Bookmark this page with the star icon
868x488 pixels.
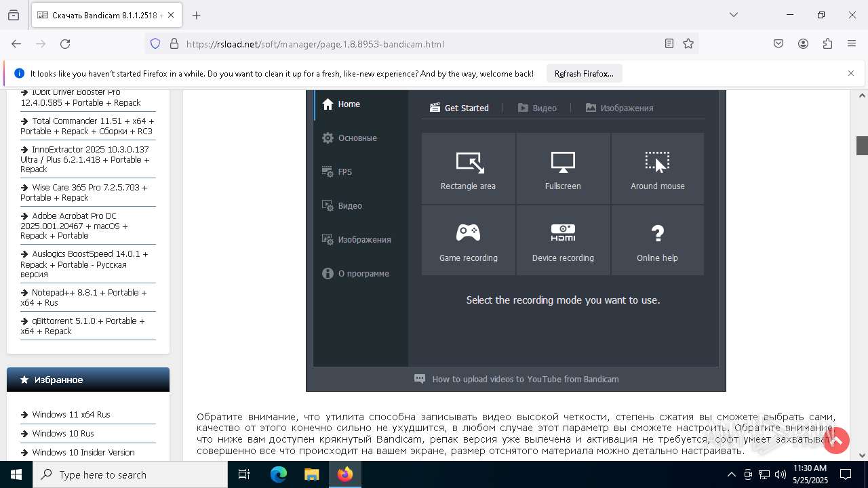(688, 43)
